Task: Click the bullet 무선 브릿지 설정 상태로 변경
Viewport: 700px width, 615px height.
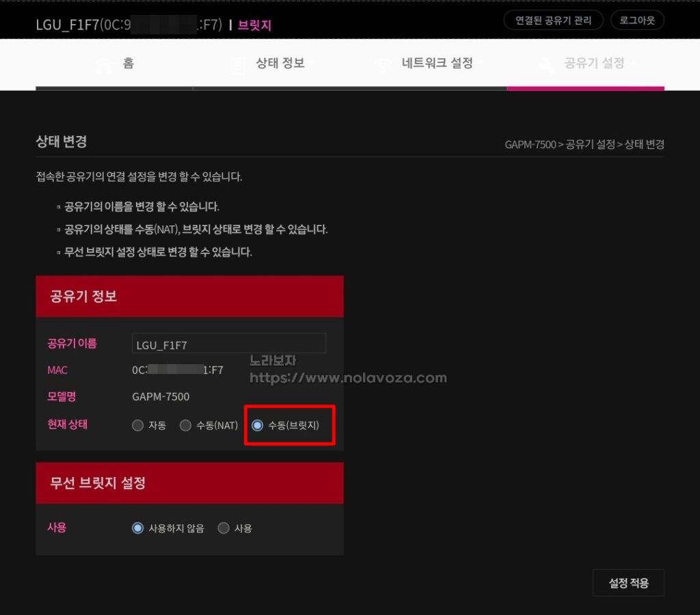Action: (158, 252)
